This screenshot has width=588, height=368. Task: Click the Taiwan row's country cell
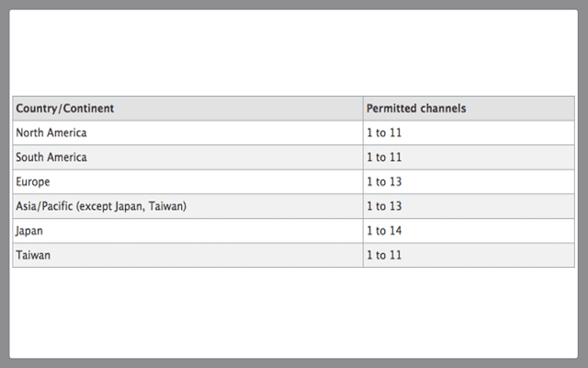click(33, 255)
